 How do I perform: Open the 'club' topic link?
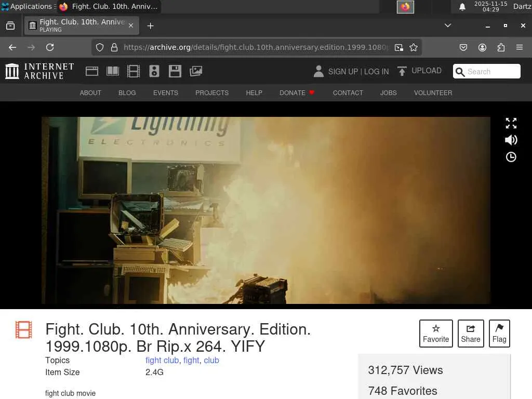(x=211, y=361)
